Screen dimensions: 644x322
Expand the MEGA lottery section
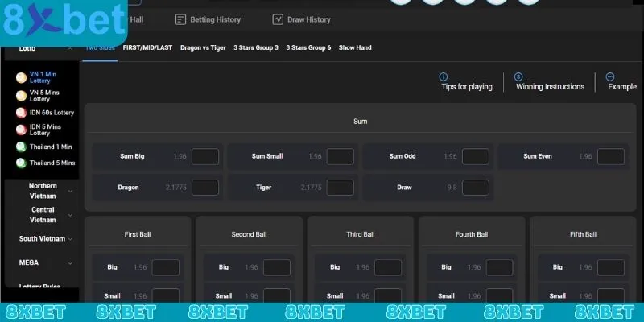[70, 262]
